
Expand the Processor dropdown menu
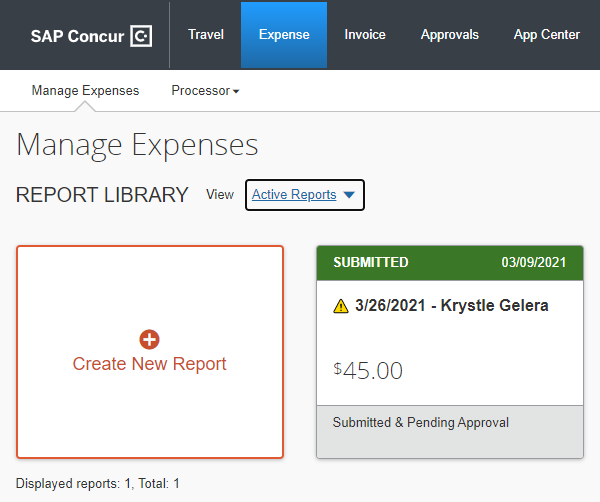205,91
